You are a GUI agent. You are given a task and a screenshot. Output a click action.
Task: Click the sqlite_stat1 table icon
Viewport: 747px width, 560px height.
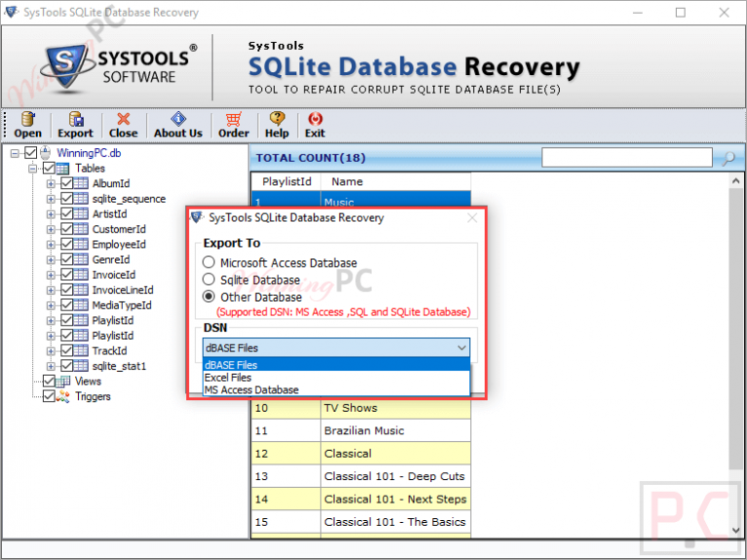click(x=81, y=366)
